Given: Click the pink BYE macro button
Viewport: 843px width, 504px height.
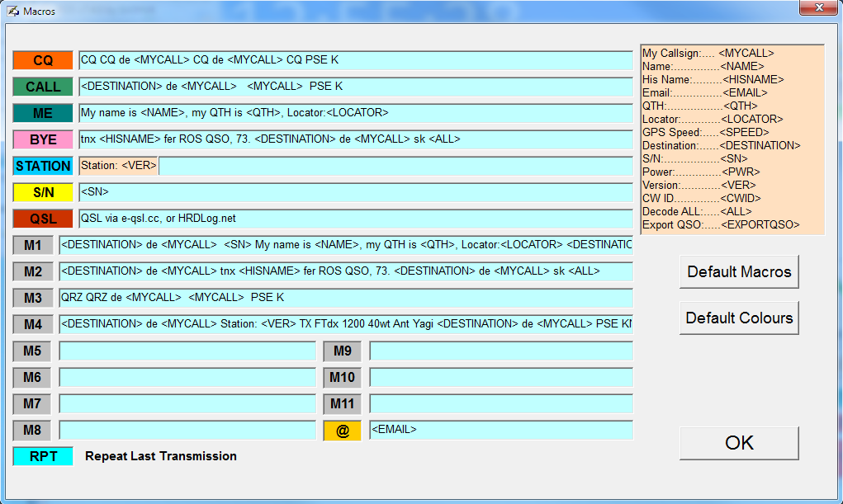Looking at the screenshot, I should tap(42, 139).
